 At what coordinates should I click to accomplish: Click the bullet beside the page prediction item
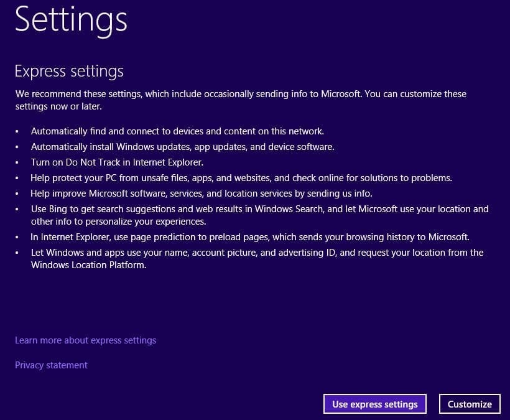coord(17,238)
